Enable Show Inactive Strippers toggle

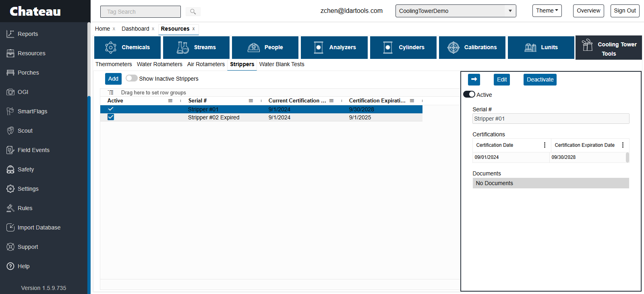point(131,78)
